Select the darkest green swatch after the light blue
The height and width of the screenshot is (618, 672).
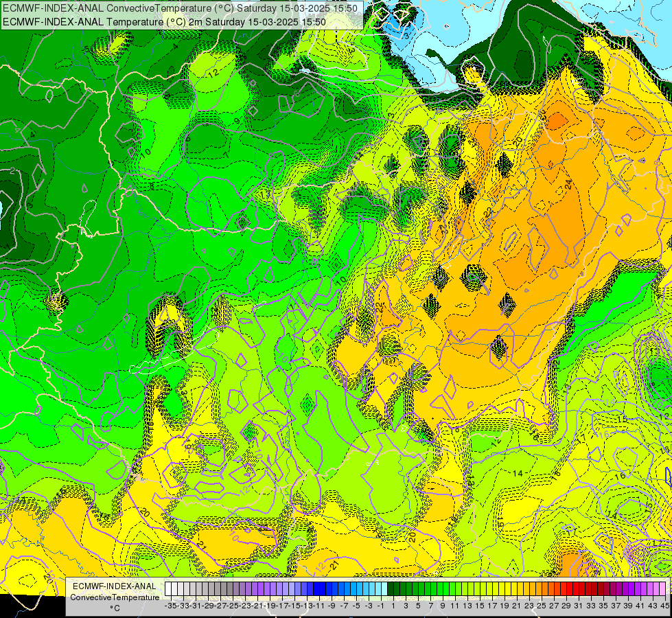(391, 588)
